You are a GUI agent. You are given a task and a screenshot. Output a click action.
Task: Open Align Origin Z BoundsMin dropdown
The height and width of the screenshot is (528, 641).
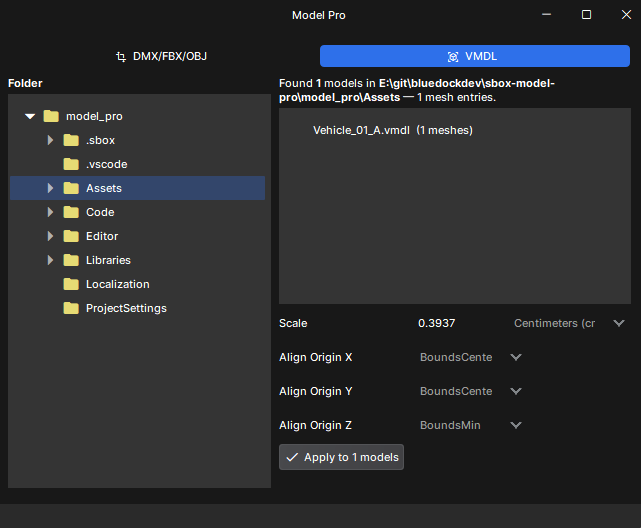point(471,425)
